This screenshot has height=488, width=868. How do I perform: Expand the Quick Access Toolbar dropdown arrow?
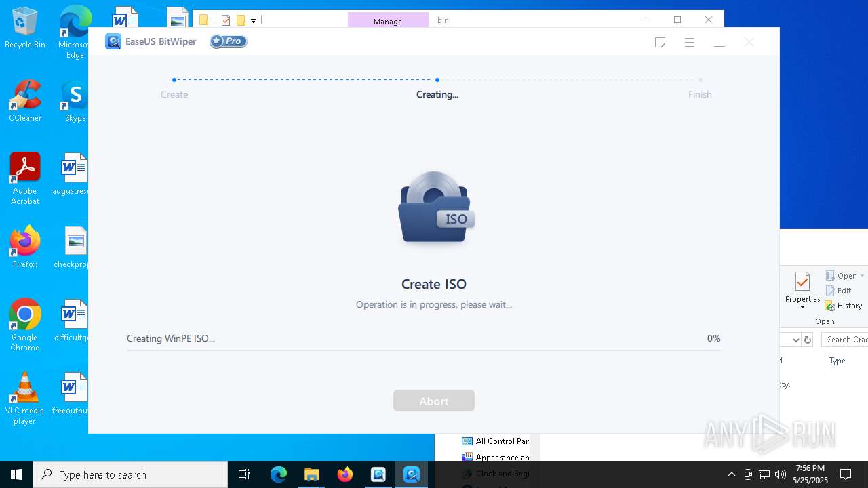pyautogui.click(x=253, y=21)
